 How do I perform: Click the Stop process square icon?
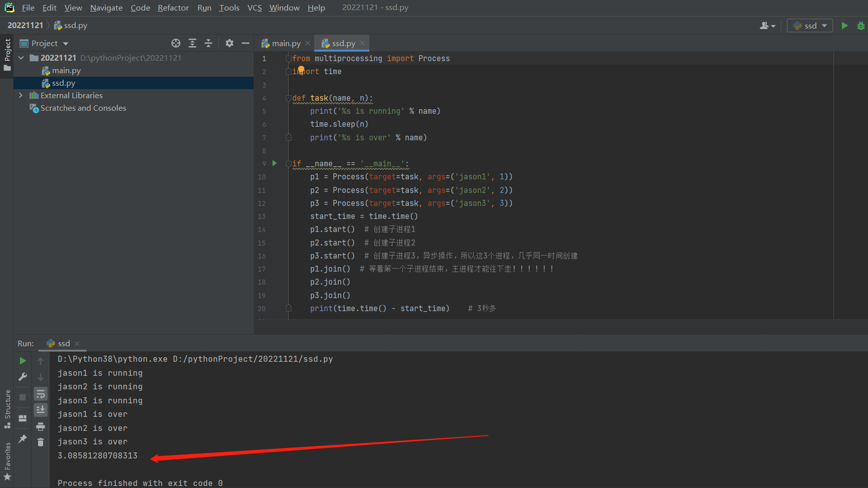point(23,397)
